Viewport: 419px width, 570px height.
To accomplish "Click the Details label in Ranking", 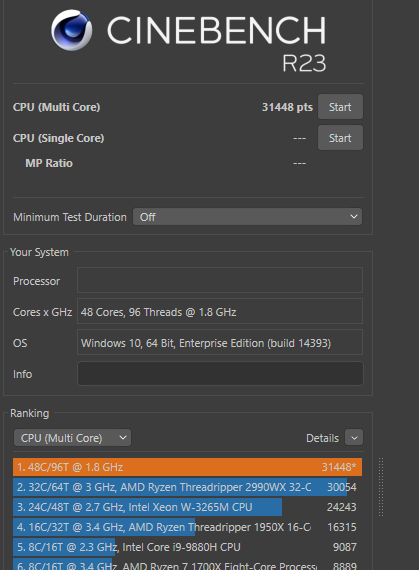I will tap(322, 438).
